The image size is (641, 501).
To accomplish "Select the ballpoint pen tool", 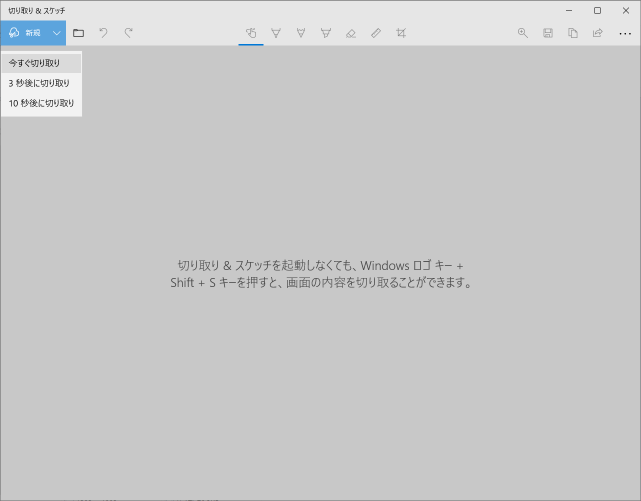I will click(276, 33).
